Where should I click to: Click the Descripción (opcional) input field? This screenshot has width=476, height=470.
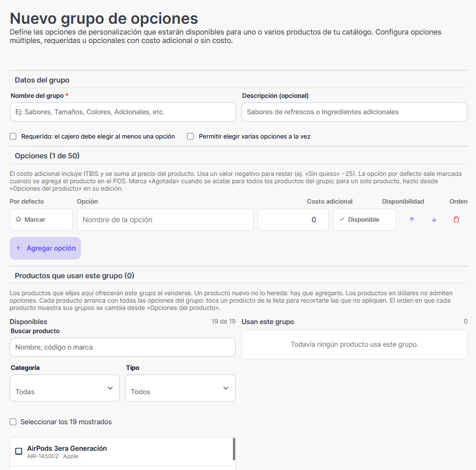(354, 112)
